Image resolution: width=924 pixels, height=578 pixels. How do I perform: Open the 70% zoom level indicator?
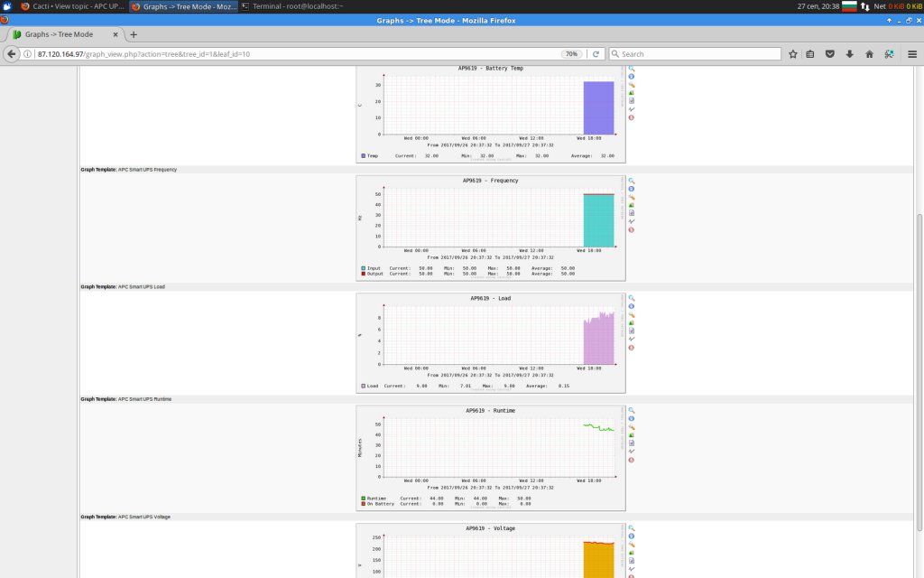click(x=571, y=54)
